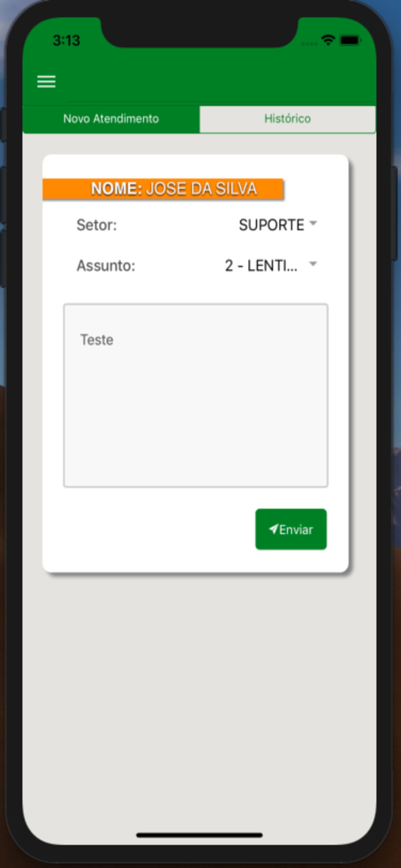Click the cellular signal dots indicator
This screenshot has width=401, height=868.
click(309, 43)
